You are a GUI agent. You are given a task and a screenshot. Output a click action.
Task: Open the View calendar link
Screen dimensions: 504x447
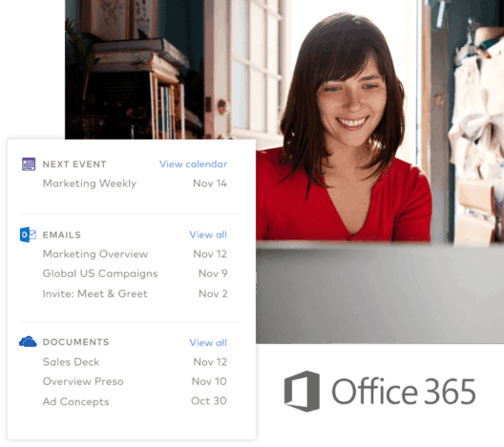[193, 164]
